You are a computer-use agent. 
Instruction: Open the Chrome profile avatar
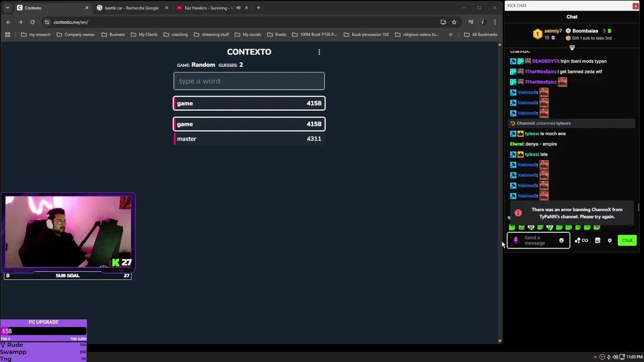pyautogui.click(x=483, y=22)
